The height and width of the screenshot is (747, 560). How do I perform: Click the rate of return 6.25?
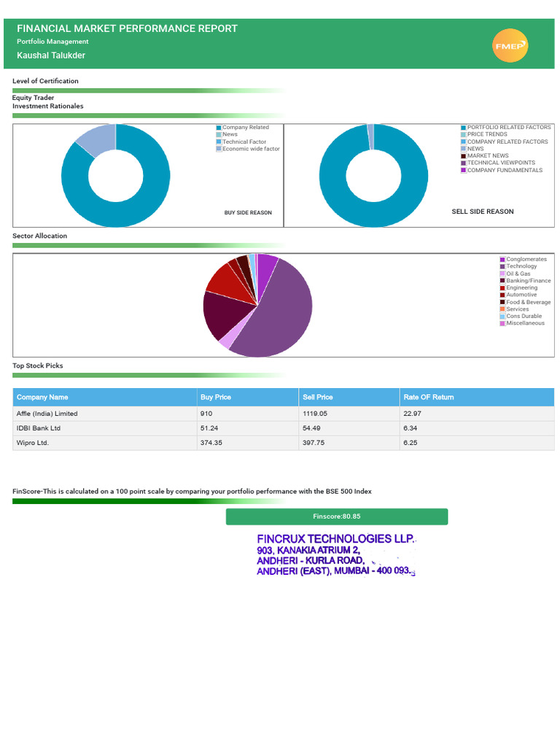[410, 443]
